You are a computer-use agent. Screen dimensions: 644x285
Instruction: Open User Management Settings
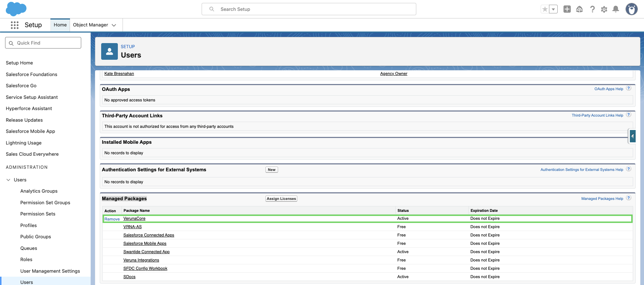50,271
